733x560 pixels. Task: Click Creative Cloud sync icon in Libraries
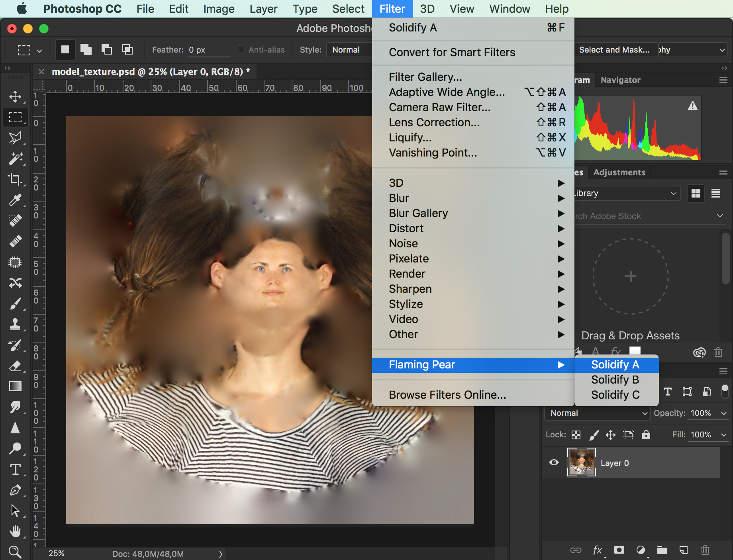click(x=699, y=352)
